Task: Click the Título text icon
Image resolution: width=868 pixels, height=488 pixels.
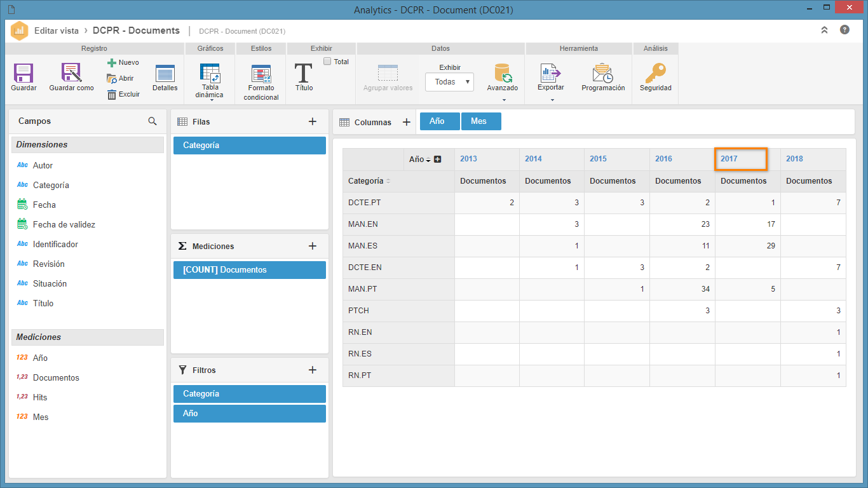Action: tap(304, 73)
